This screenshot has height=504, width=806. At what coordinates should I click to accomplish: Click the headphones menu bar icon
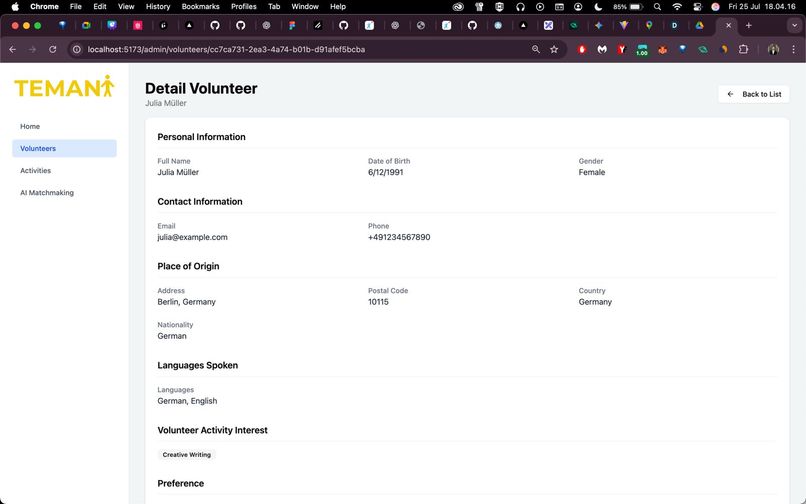click(x=520, y=7)
